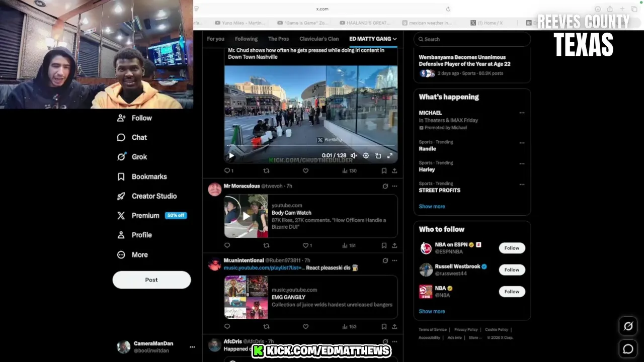This screenshot has width=644, height=362.
Task: Open more options for Randle trend
Action: click(x=522, y=143)
